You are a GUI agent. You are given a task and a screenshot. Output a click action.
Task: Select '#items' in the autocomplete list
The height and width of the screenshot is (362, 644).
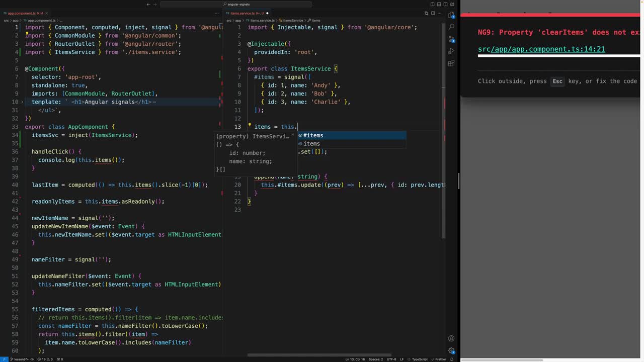point(313,135)
